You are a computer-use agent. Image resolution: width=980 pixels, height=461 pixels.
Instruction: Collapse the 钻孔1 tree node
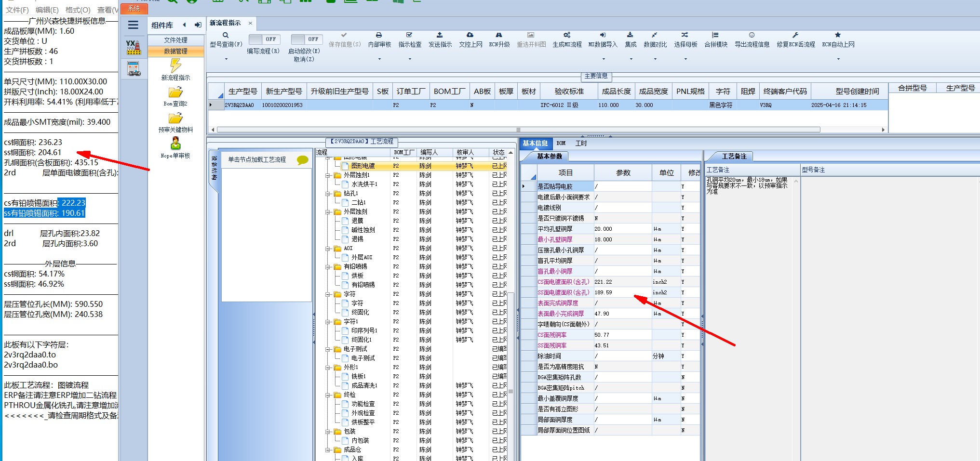(328, 194)
